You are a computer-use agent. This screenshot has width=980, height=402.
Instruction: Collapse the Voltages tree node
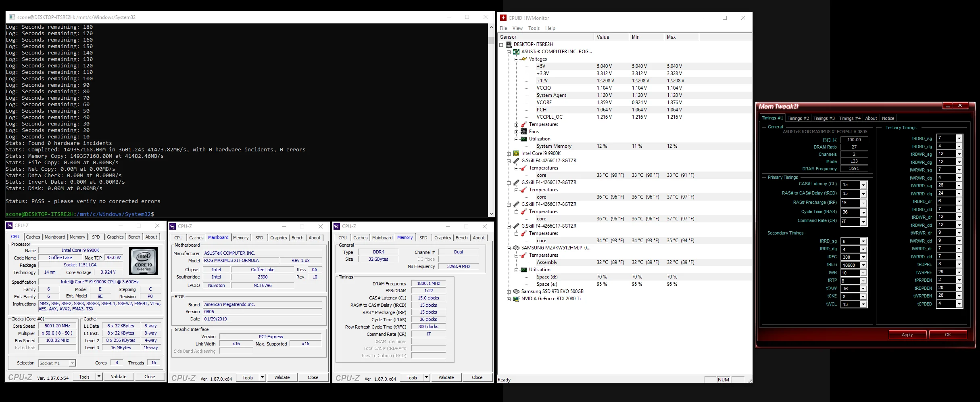pyautogui.click(x=516, y=59)
